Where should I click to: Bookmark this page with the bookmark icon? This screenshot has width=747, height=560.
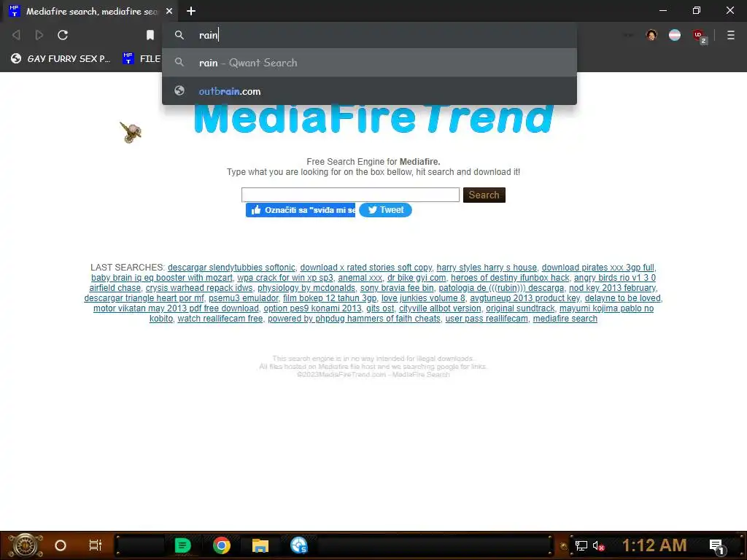[x=150, y=35]
